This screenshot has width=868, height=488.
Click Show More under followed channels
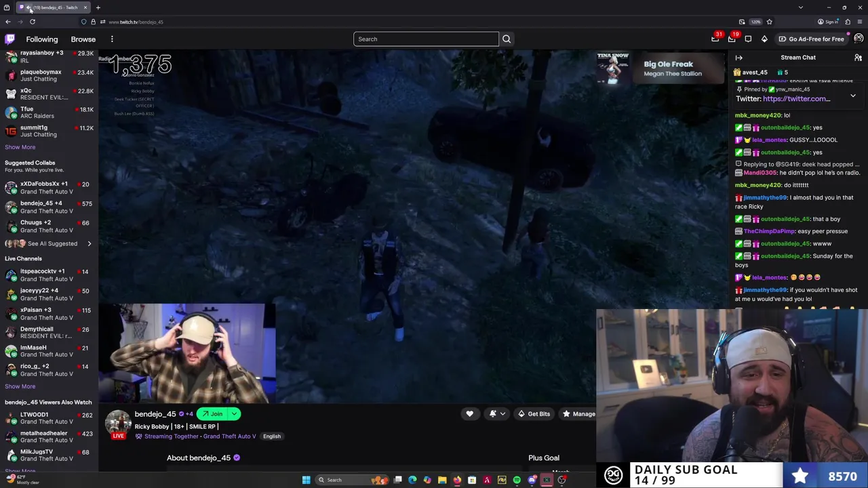pos(20,147)
